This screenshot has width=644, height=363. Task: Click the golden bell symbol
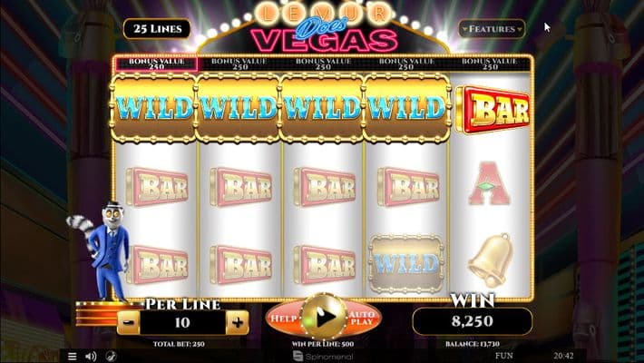click(490, 261)
